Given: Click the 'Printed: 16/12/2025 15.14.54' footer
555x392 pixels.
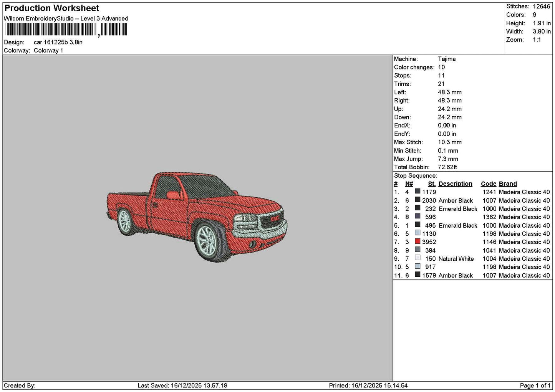Looking at the screenshot, I should (368, 385).
